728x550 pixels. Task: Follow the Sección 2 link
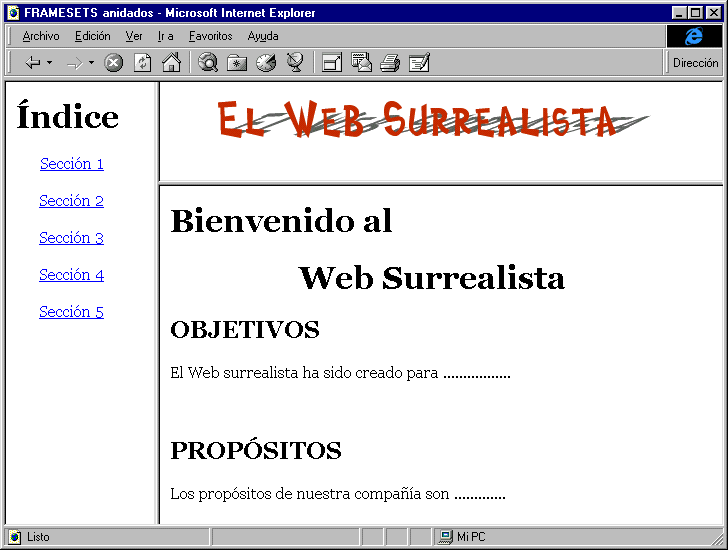(72, 201)
